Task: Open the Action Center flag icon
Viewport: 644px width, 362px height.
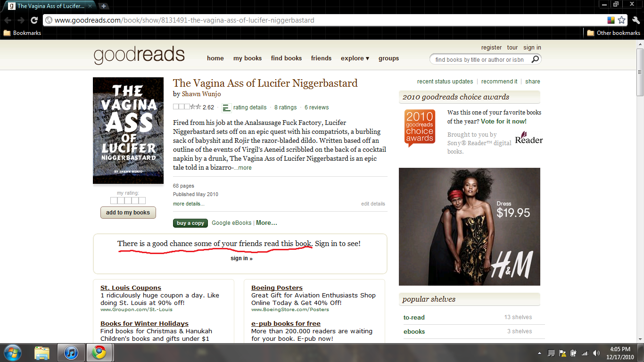Action: [562, 353]
